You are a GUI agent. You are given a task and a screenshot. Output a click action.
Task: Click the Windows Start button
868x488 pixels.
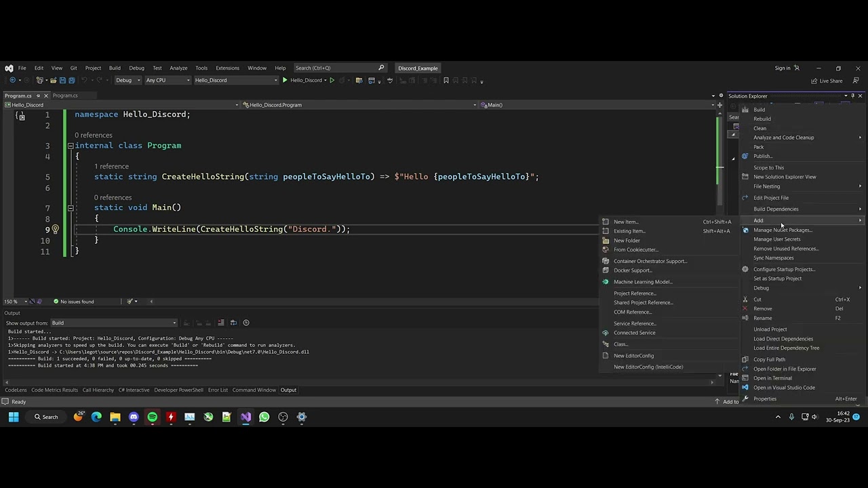pos(13,417)
